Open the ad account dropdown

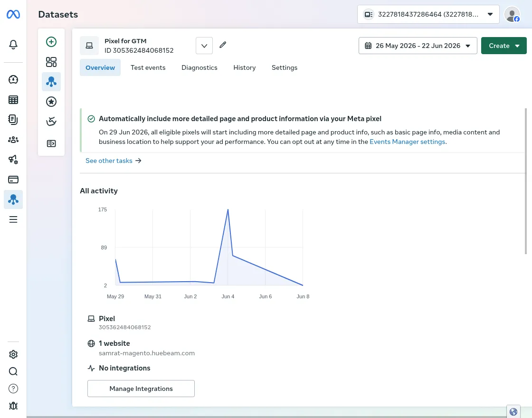(x=428, y=14)
